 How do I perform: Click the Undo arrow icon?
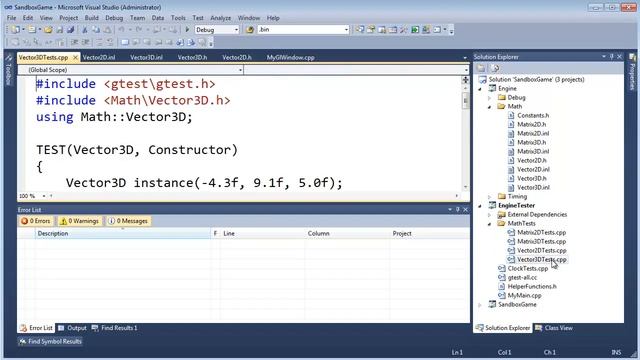pos(122,30)
